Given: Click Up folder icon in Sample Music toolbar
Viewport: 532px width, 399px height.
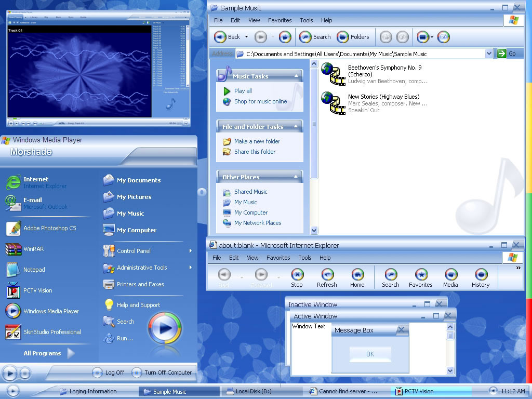Looking at the screenshot, I should tap(285, 37).
